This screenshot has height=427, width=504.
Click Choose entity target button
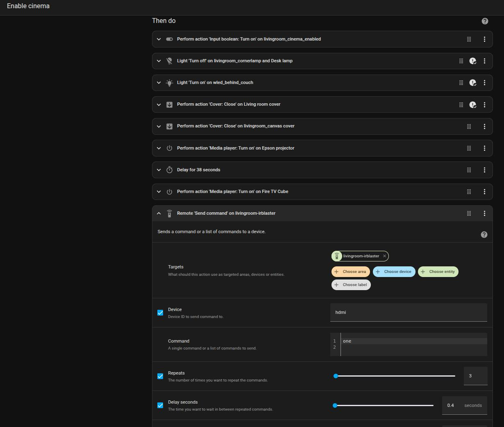pos(438,272)
